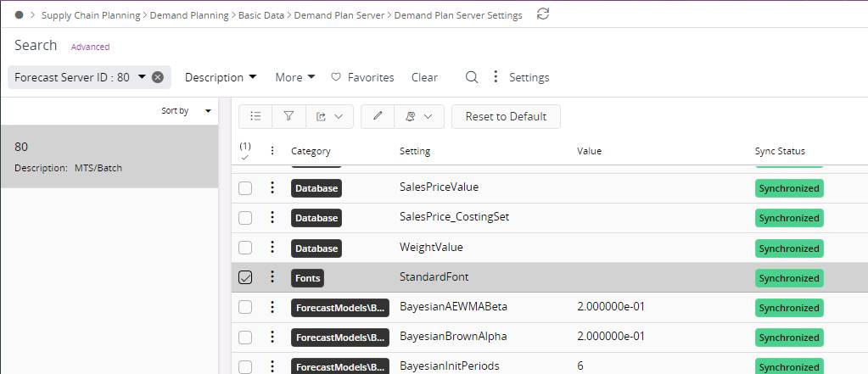Open the list view icon in toolbar
The height and width of the screenshot is (374, 868).
tap(255, 116)
